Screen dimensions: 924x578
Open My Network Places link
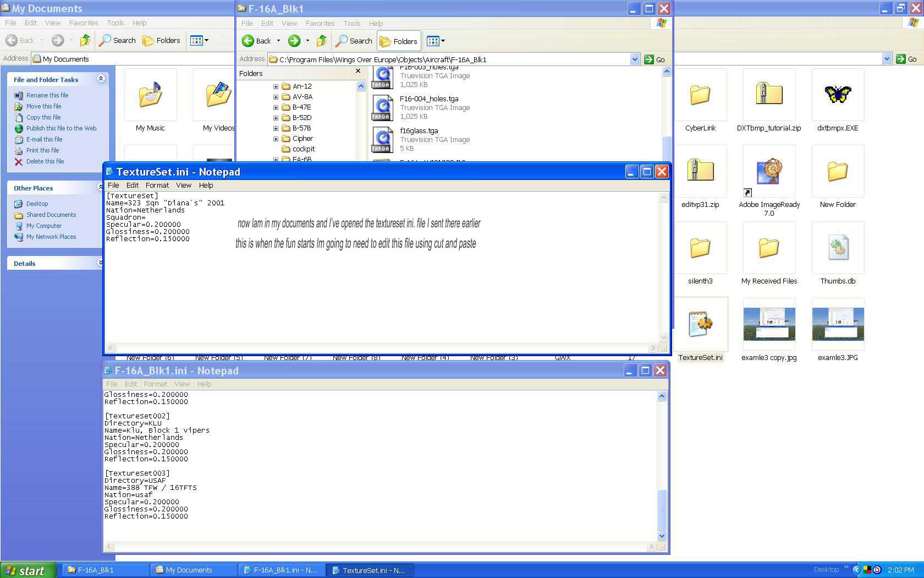click(51, 237)
